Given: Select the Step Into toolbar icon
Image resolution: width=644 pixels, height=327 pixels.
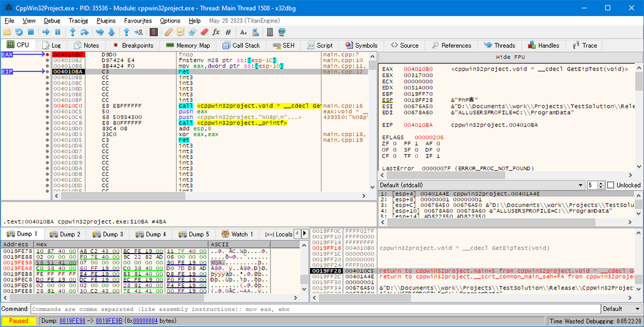Looking at the screenshot, I should point(73,32).
